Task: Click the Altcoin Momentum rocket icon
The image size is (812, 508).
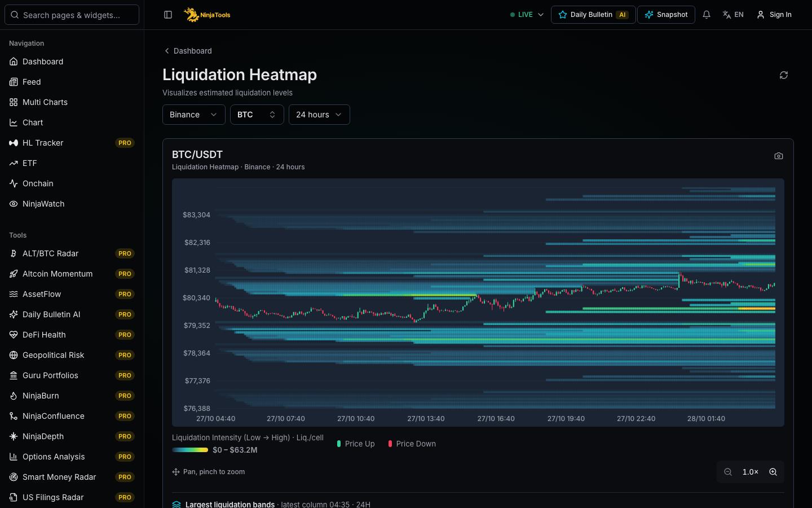Action: pos(14,274)
